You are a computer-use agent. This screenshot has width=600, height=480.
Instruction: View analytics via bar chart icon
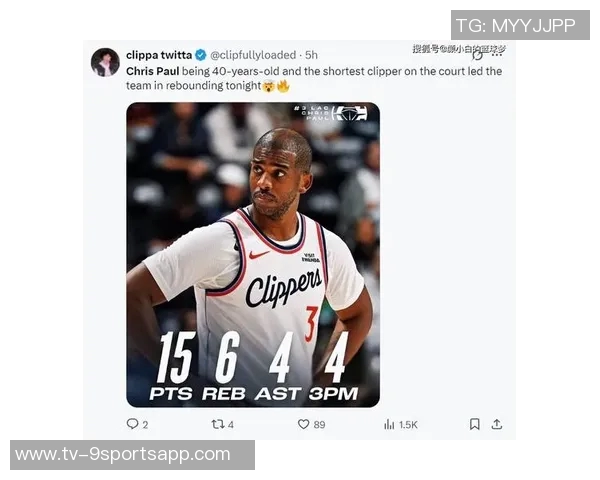pyautogui.click(x=389, y=424)
